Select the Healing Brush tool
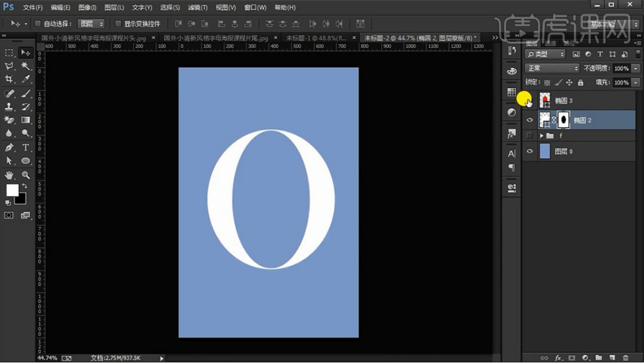The height and width of the screenshot is (363, 644). [x=9, y=94]
